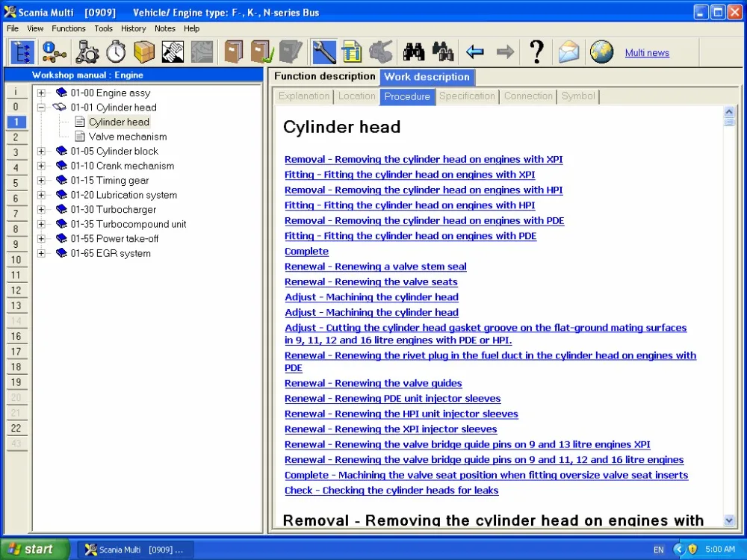Click the envelope mail icon

[x=568, y=52]
